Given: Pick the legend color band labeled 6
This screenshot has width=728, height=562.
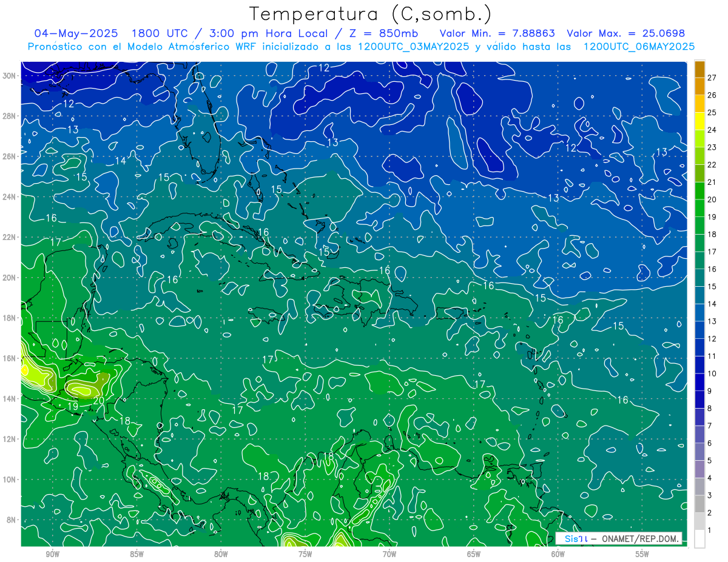Looking at the screenshot, I should pyautogui.click(x=699, y=435).
